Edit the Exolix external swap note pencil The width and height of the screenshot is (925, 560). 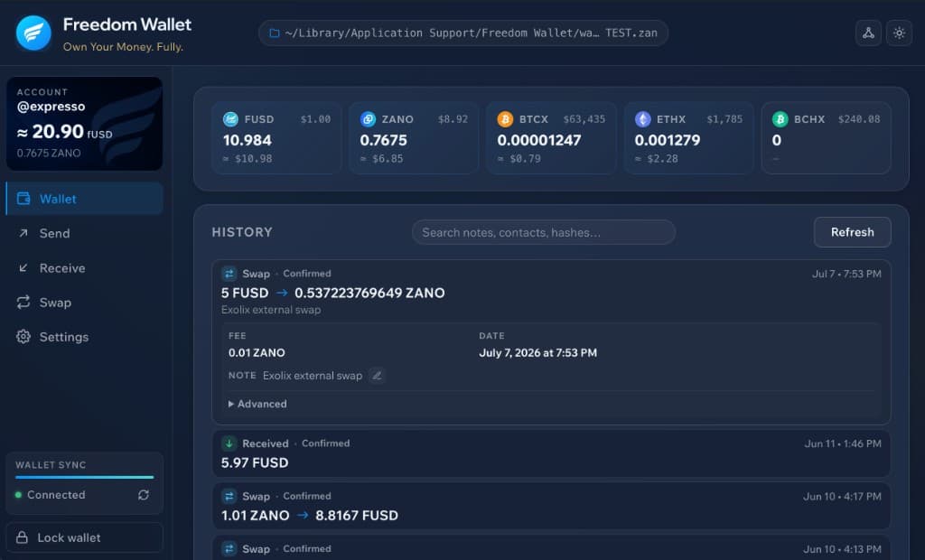point(377,376)
